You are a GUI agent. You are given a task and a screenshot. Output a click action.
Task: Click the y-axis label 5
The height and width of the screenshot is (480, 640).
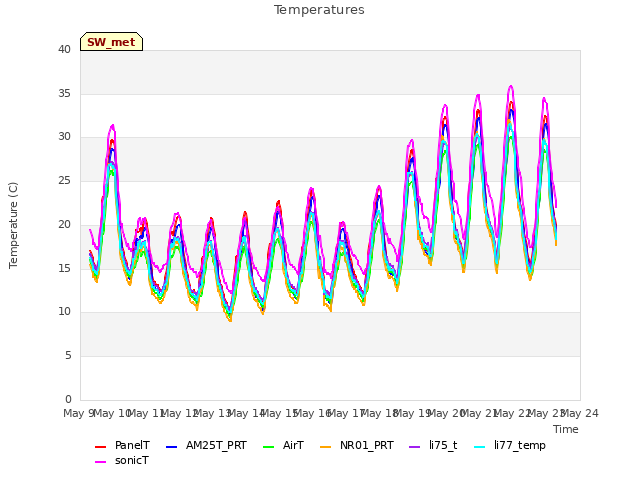[68, 356]
